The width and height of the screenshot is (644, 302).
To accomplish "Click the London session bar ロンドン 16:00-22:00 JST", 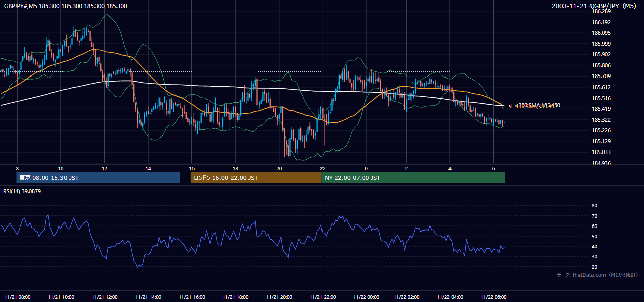I will 256,178.
